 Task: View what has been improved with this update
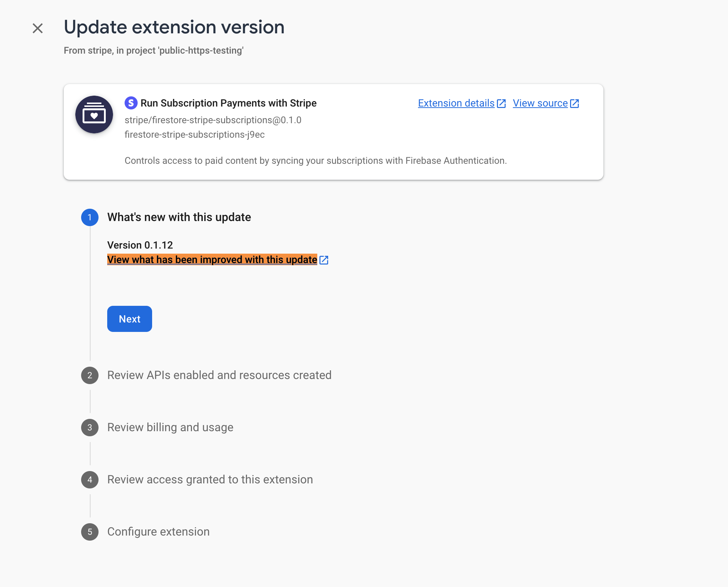[x=212, y=259]
